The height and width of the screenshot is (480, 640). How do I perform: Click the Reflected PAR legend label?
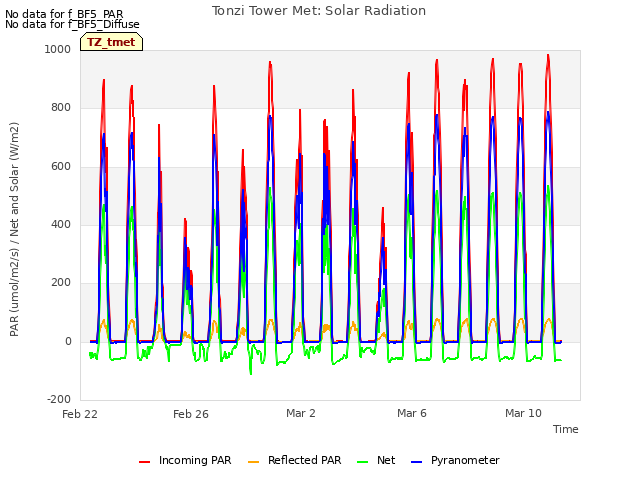(x=304, y=460)
